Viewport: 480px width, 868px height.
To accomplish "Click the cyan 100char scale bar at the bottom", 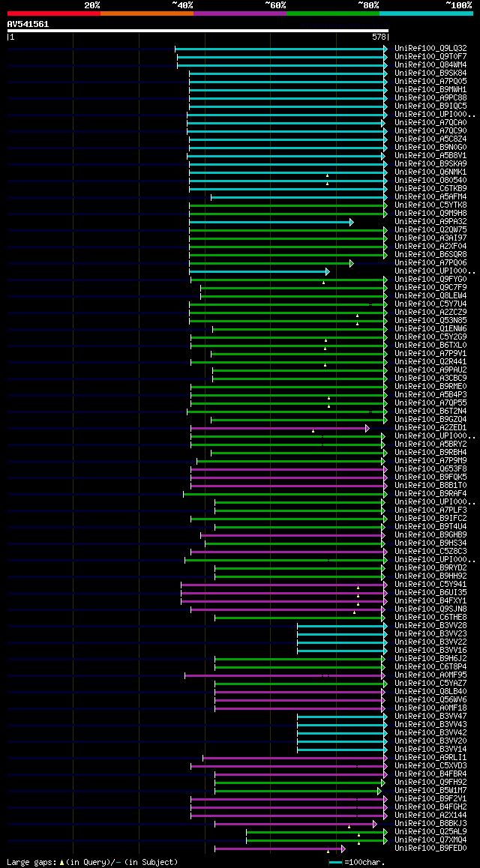I will click(336, 863).
